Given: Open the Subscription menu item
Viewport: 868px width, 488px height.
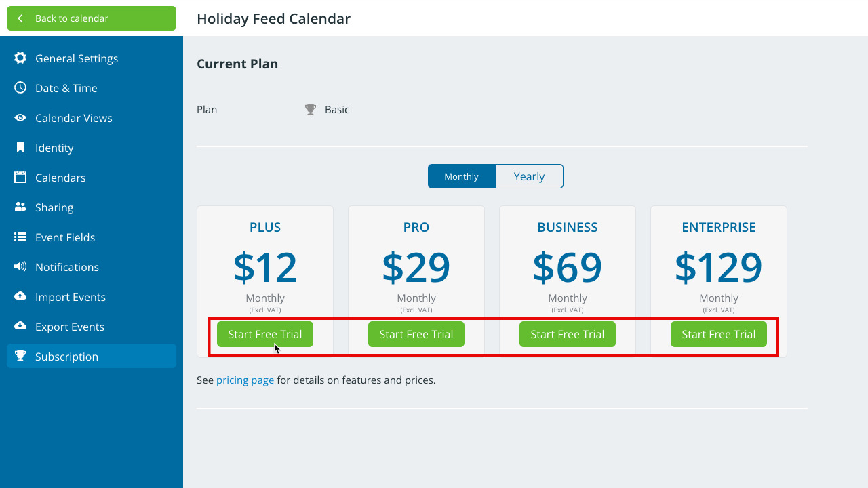Looking at the screenshot, I should click(92, 357).
